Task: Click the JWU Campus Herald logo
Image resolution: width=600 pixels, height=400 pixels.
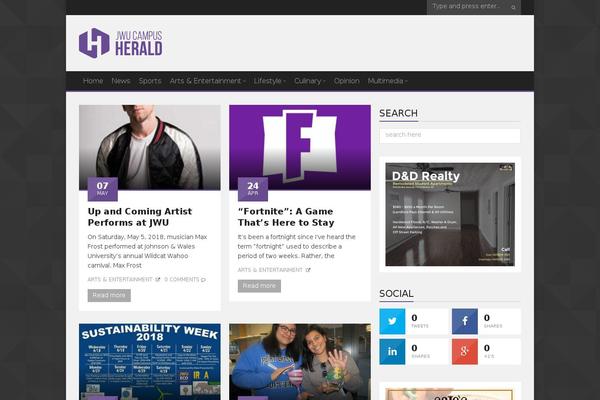Action: click(x=121, y=43)
